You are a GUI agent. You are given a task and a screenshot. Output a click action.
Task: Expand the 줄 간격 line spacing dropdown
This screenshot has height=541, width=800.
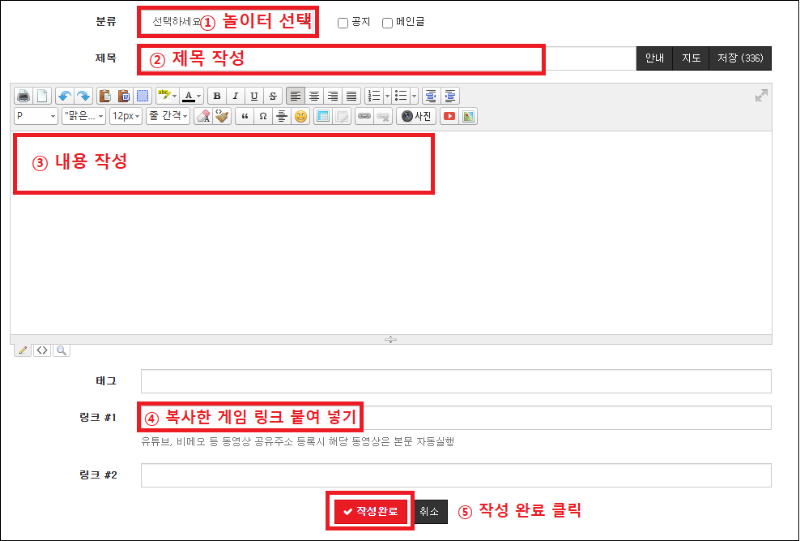pyautogui.click(x=167, y=116)
